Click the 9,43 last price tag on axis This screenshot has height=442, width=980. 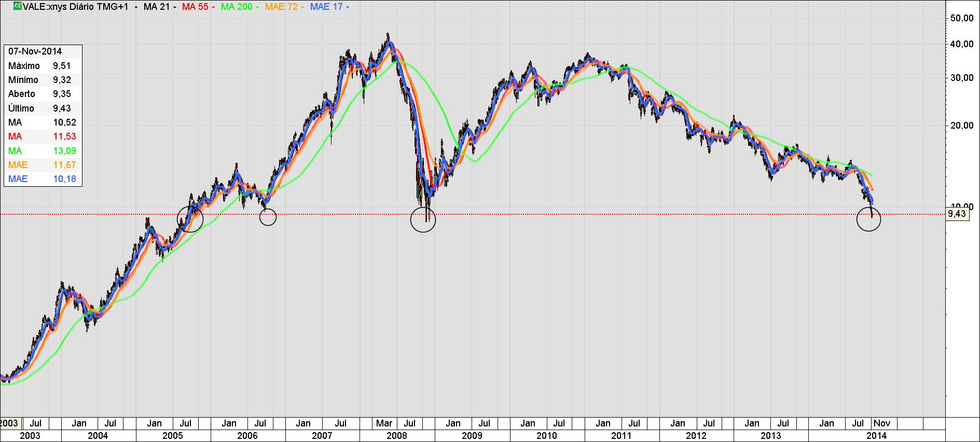point(957,214)
